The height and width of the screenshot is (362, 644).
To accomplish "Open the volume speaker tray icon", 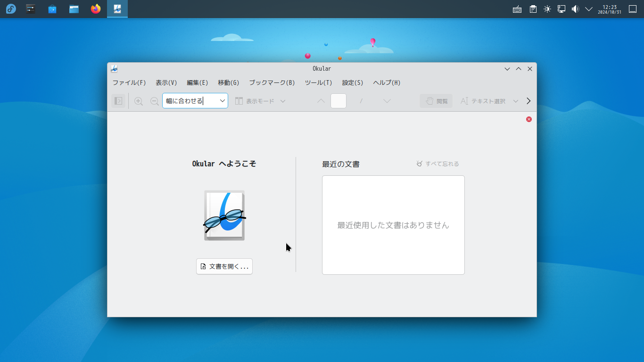I will tap(575, 9).
